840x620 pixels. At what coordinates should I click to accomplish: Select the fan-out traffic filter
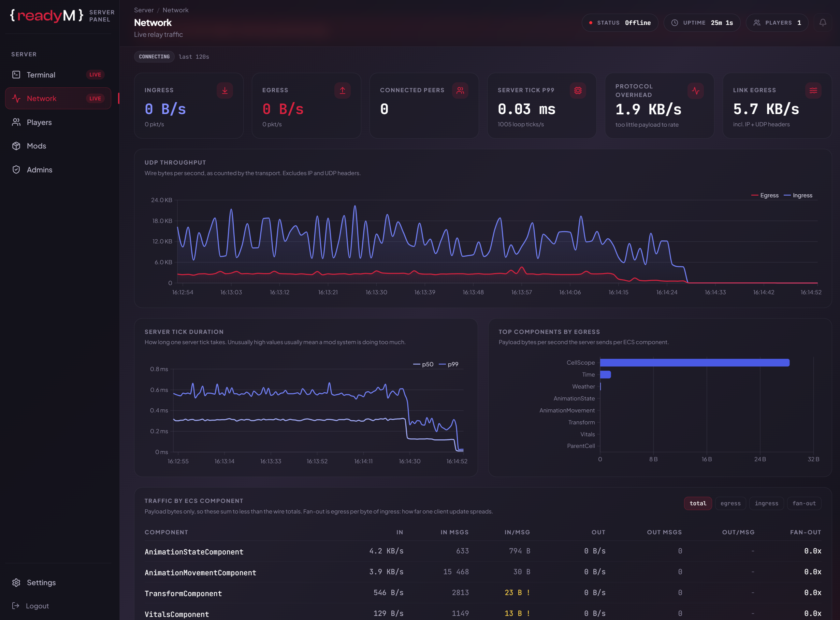point(804,503)
